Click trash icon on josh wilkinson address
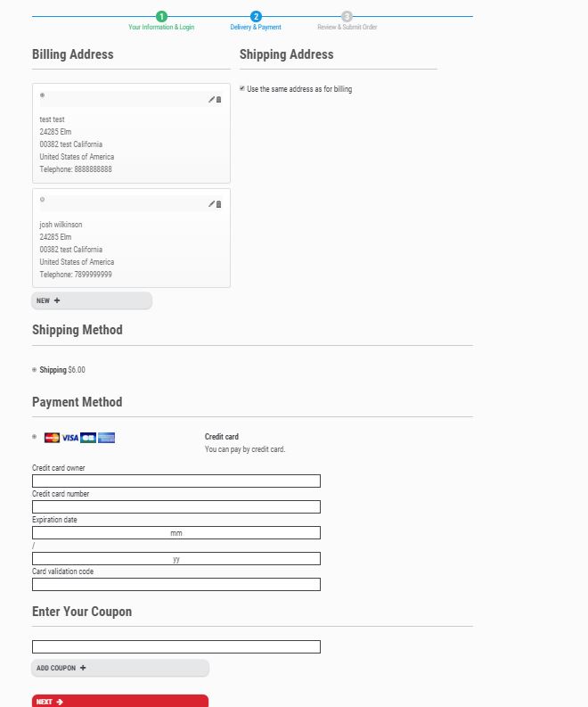The image size is (588, 707). pos(219,204)
